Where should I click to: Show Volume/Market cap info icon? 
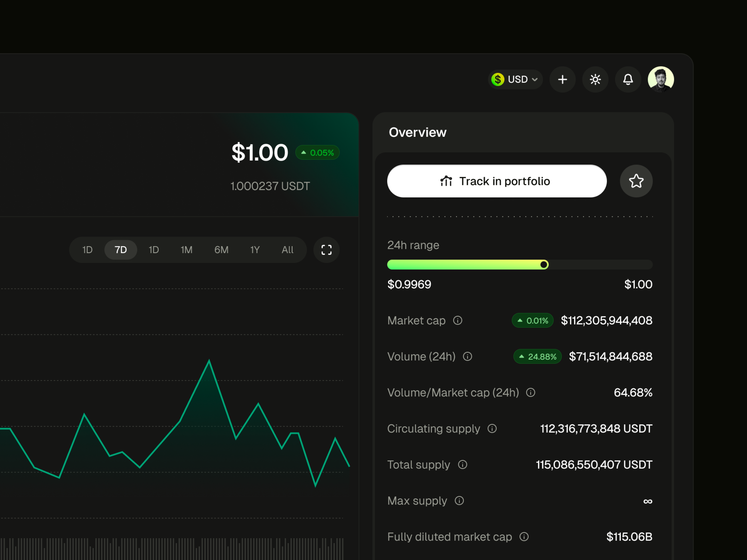tap(531, 392)
